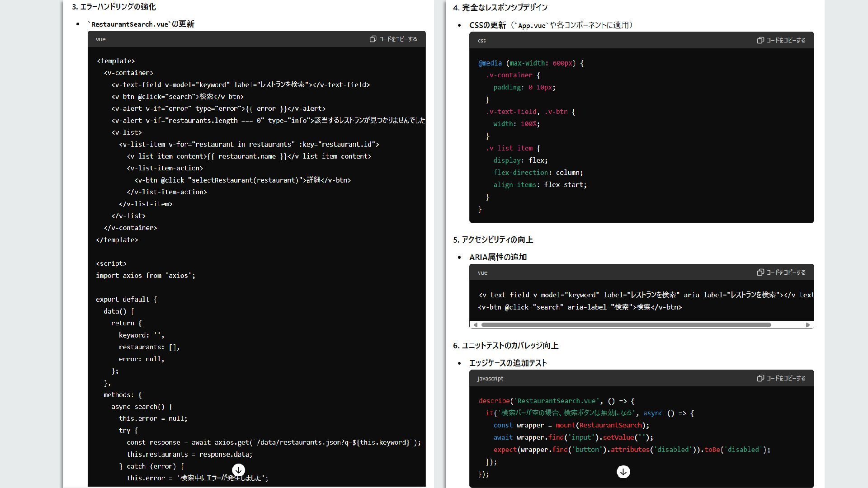
Task: Click the horizontal scrollbar thumb under the ARIA code
Action: point(626,325)
